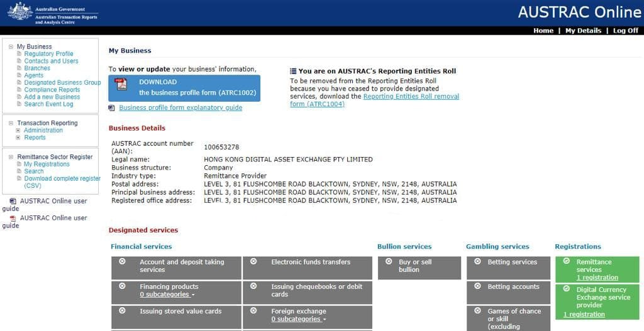Viewport: 644px width, 331px height.
Task: Download the business profile form ATRC1002
Action: point(183,88)
